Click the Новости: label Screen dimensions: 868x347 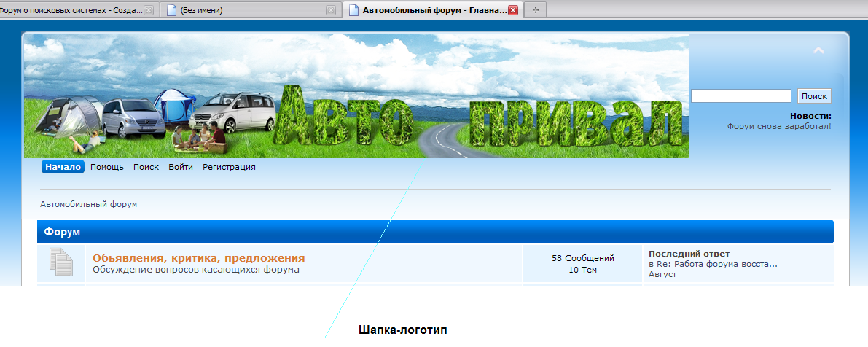point(810,116)
